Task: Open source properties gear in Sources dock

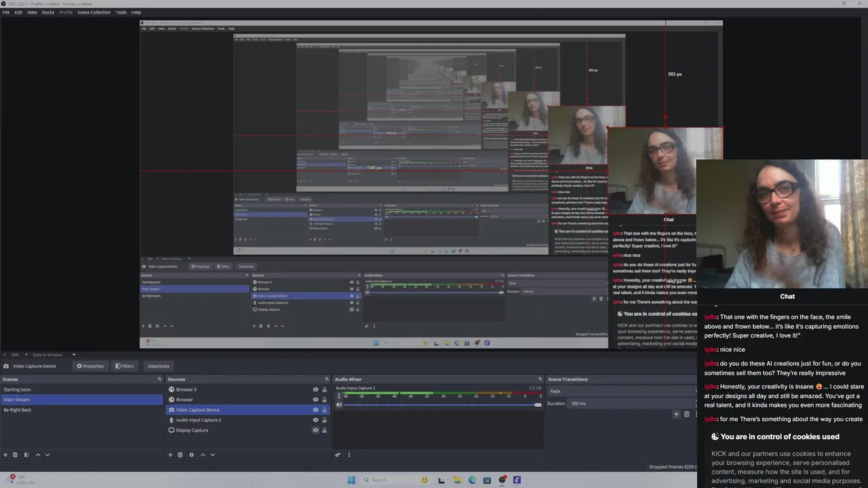Action: click(191, 455)
